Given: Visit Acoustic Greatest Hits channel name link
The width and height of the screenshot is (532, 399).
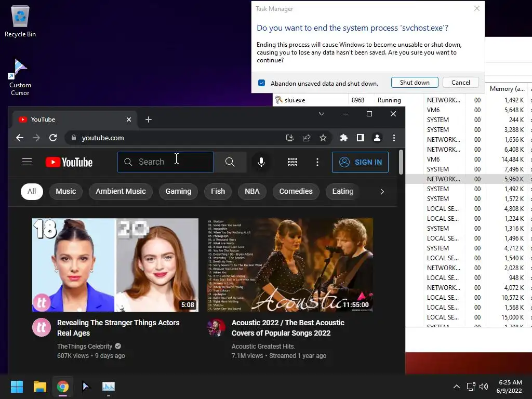Looking at the screenshot, I should pos(263,347).
